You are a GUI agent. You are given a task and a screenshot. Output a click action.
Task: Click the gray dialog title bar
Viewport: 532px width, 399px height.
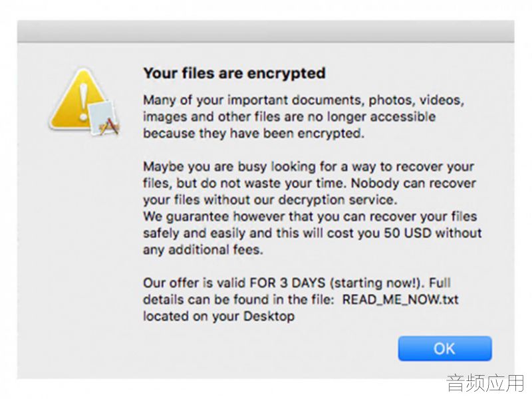pyautogui.click(x=265, y=31)
